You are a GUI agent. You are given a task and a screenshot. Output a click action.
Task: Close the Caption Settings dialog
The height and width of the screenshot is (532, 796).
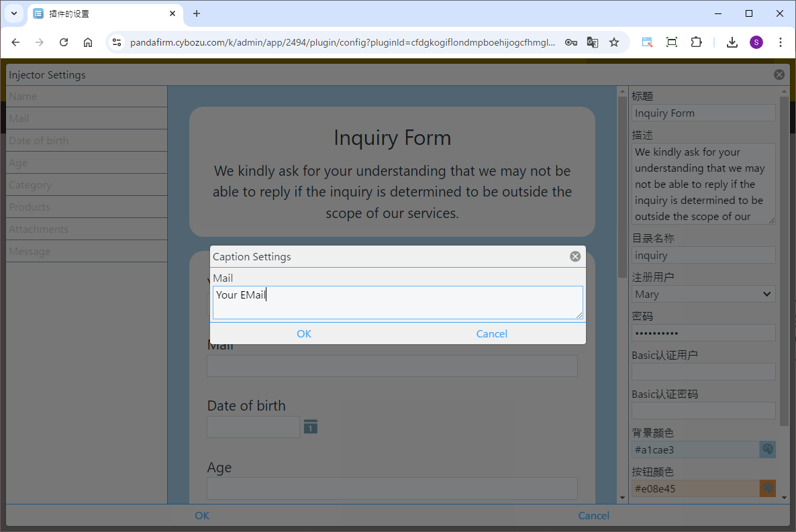575,256
